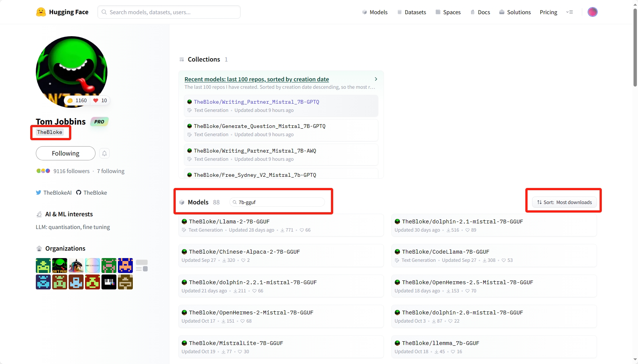Screen dimensions: 638x364
Task: Open Recent models collection link
Action: pyautogui.click(x=257, y=79)
